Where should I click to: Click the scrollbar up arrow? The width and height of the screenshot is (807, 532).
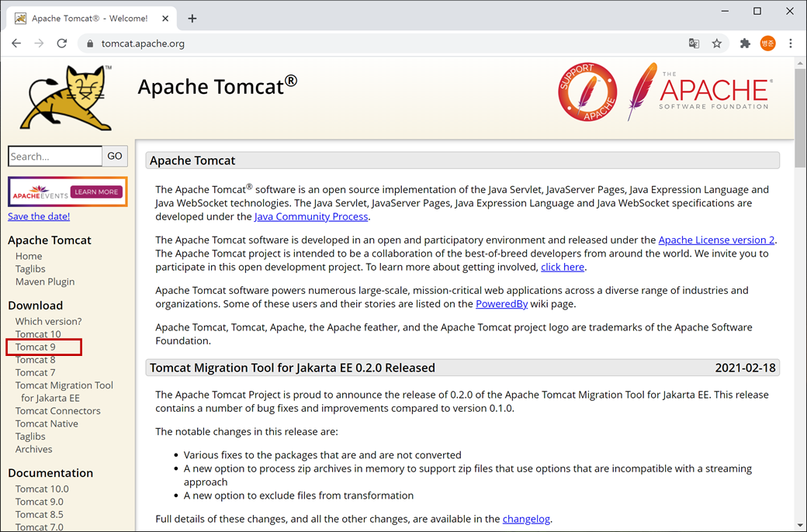point(800,64)
